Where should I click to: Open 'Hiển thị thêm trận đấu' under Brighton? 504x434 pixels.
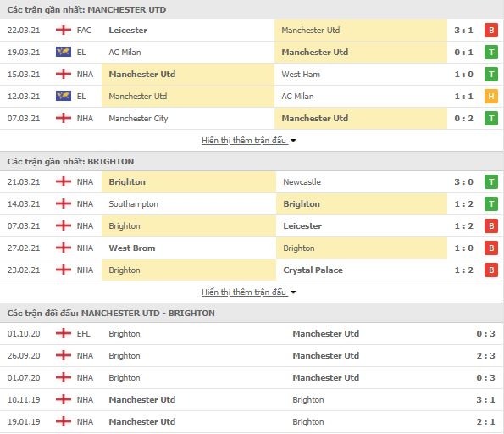244,292
